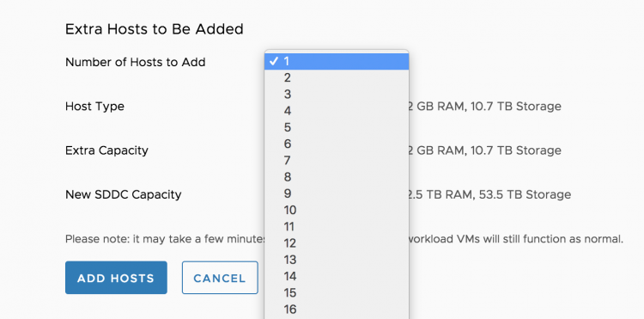Image resolution: width=644 pixels, height=319 pixels.
Task: Click the New SDDC Capacity label
Action: (123, 194)
